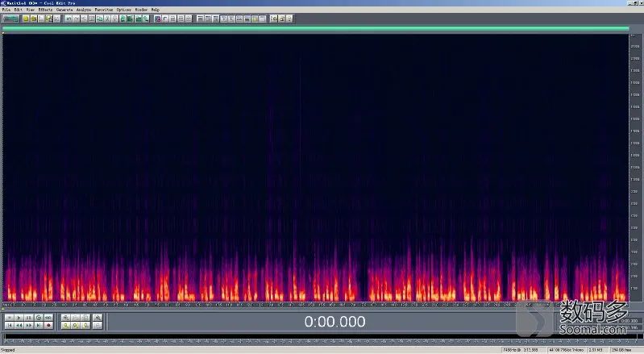Click the 'Stopped' status bar text
This screenshot has width=644, height=354.
pos(8,350)
